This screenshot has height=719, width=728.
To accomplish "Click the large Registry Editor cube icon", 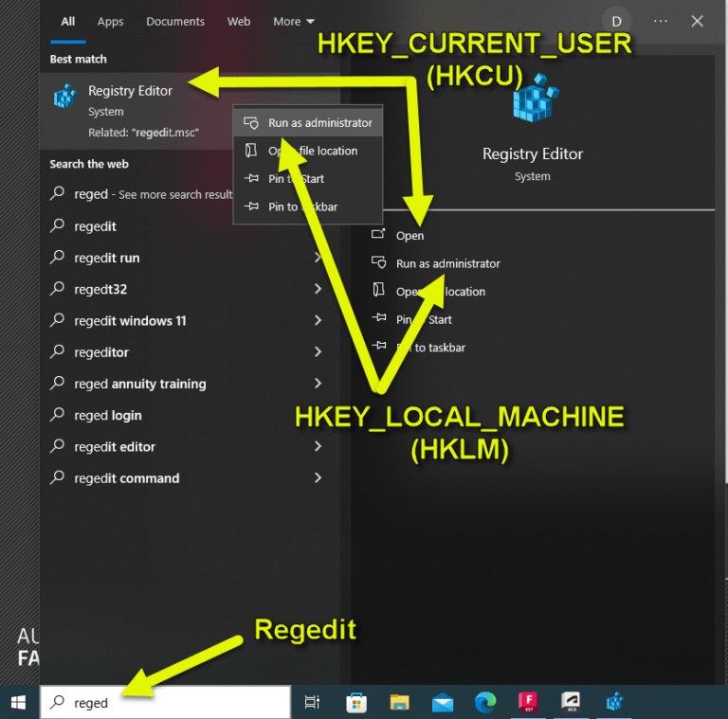I will [x=536, y=98].
